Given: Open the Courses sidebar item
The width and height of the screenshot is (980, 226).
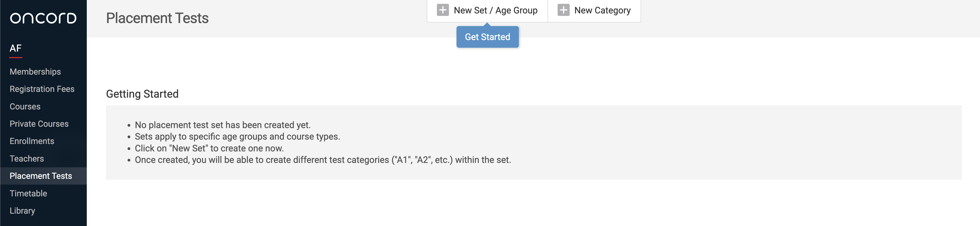Looking at the screenshot, I should (25, 106).
